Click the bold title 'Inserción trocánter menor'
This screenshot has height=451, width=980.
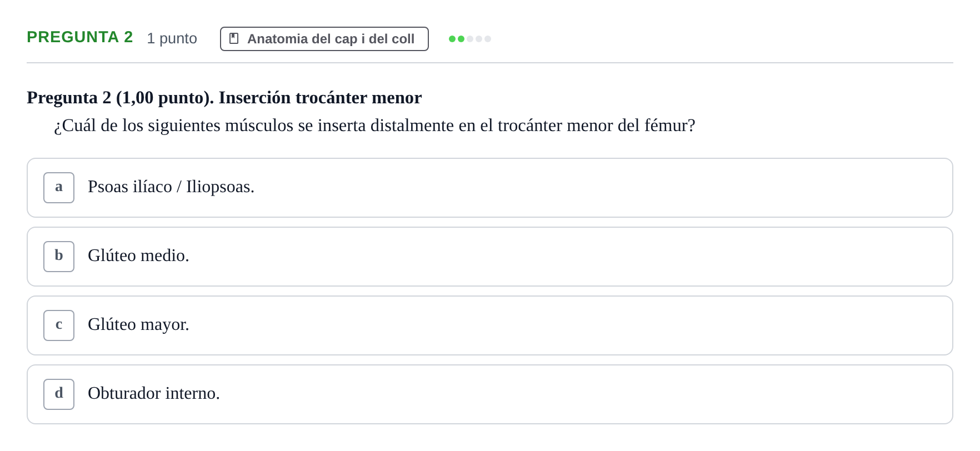(x=320, y=98)
